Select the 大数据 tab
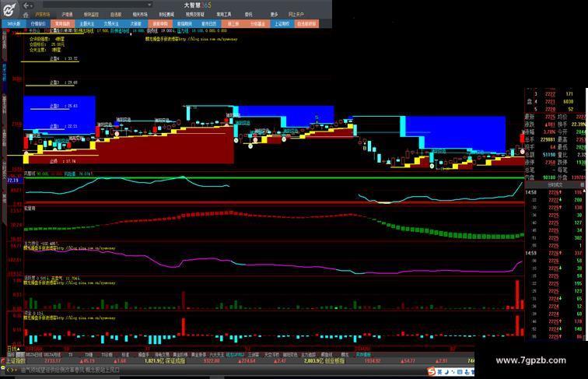This screenshot has height=379, width=588. pos(136,23)
